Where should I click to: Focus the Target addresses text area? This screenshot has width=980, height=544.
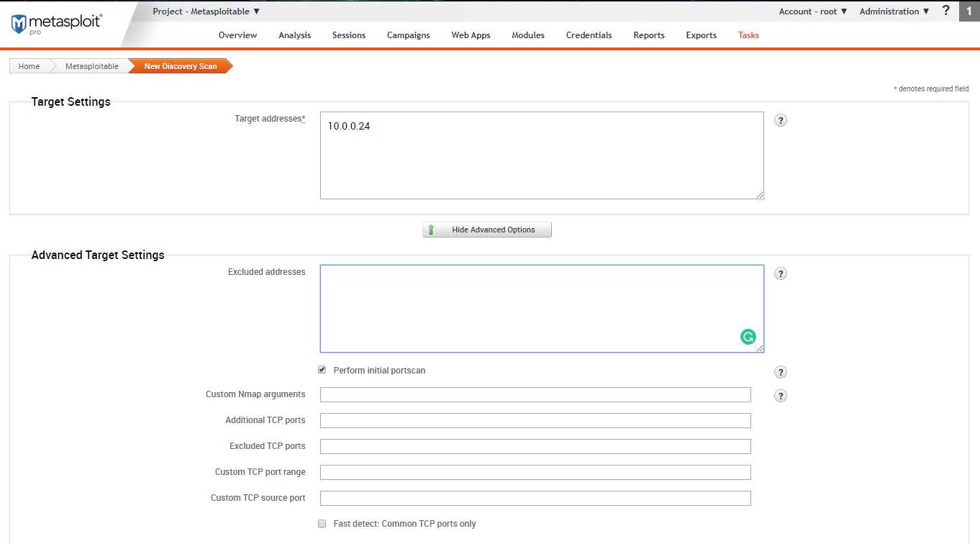click(x=542, y=155)
